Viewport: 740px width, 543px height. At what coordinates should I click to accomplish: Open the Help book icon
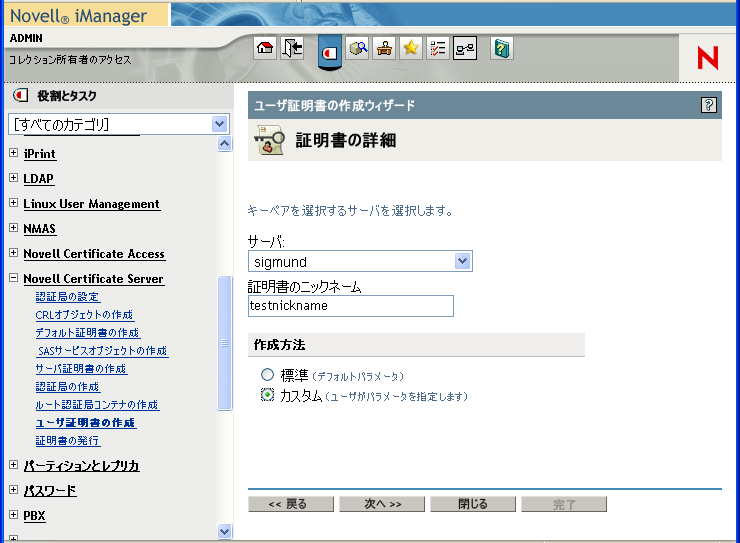(x=502, y=48)
